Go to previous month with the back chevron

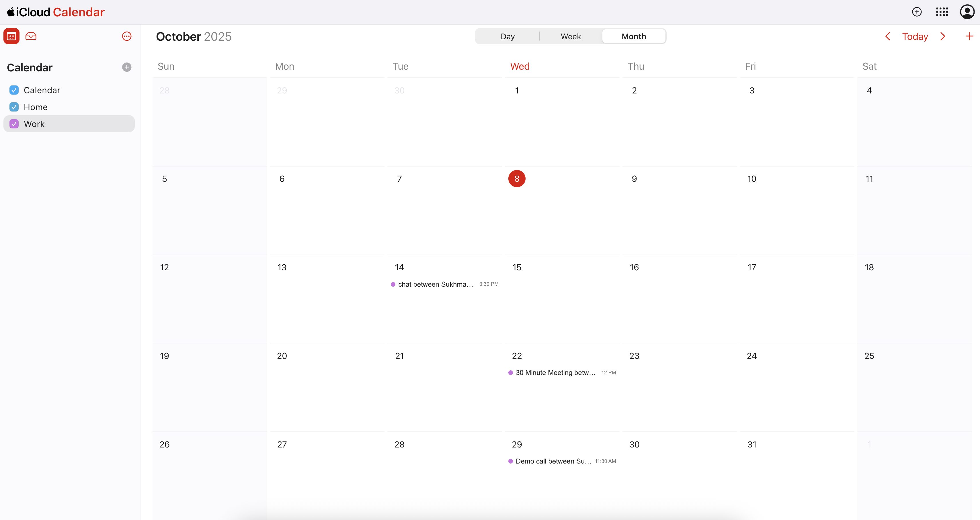pos(888,36)
